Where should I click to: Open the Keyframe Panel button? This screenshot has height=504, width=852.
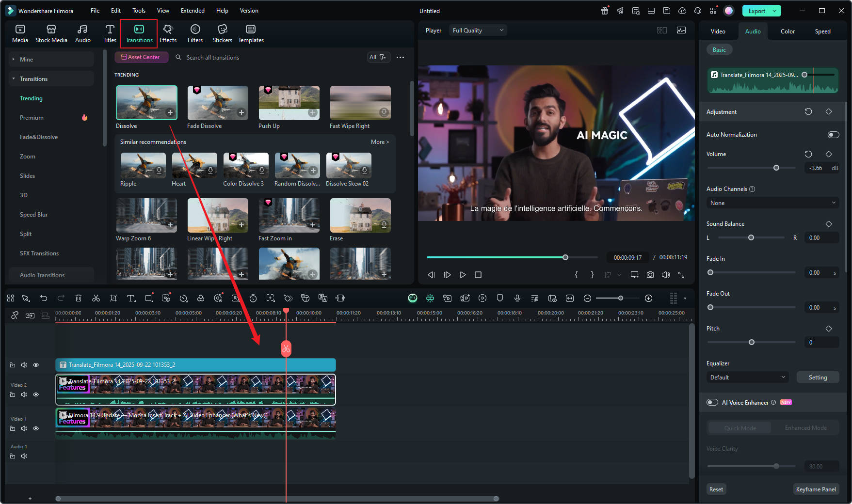[x=816, y=489]
